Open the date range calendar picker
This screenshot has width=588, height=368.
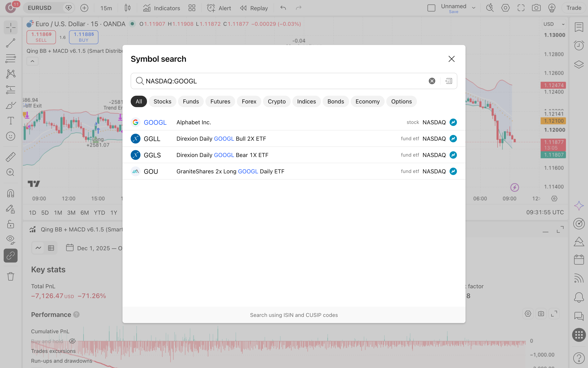[70, 248]
